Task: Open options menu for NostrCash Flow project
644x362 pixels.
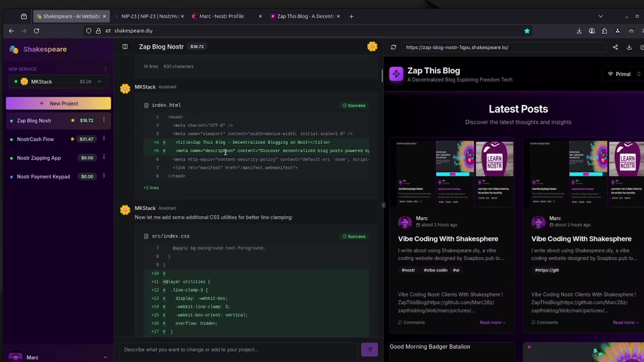Action: click(104, 139)
